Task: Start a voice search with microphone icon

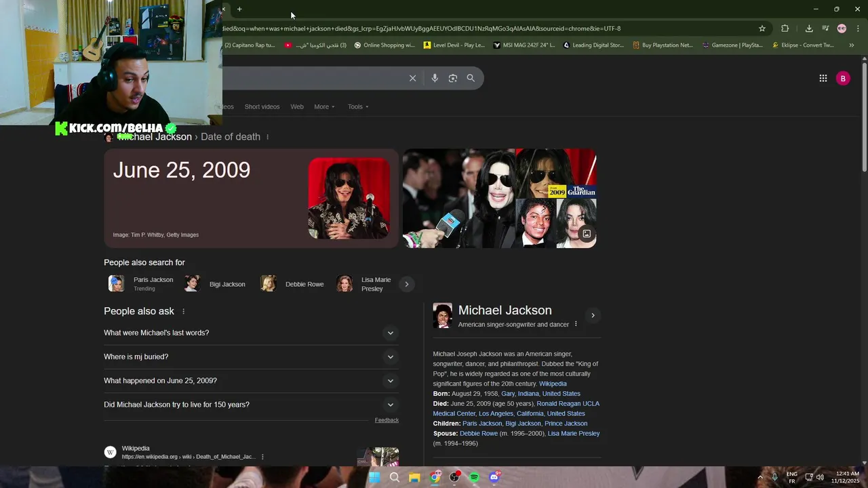Action: (435, 78)
